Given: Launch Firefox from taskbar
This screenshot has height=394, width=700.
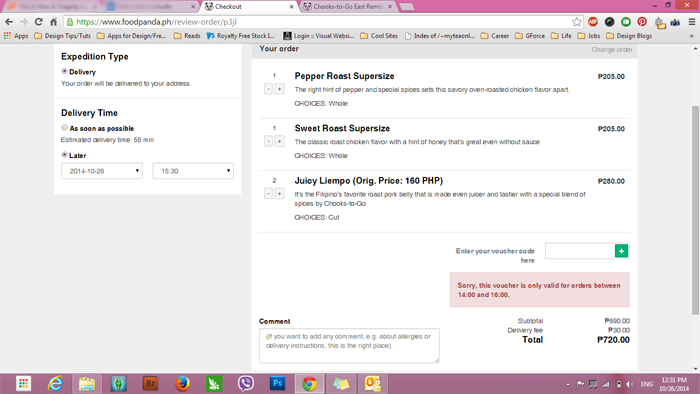Looking at the screenshot, I should point(182,383).
